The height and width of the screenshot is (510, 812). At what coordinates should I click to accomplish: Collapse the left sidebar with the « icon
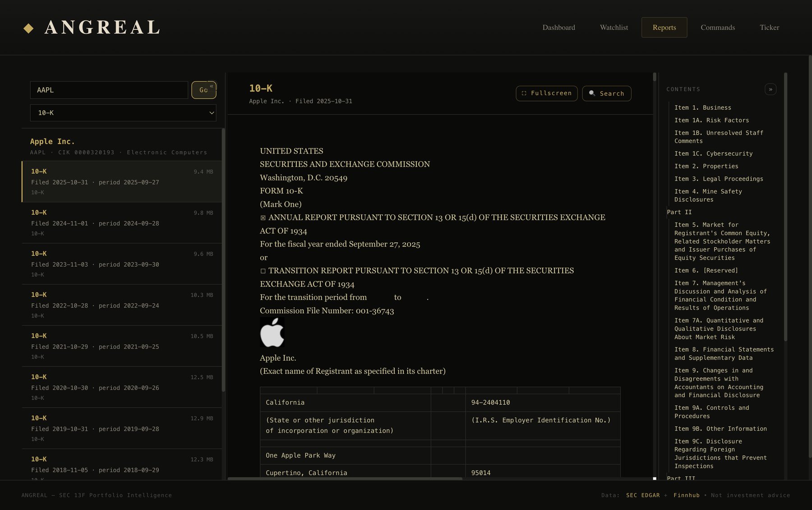(212, 86)
